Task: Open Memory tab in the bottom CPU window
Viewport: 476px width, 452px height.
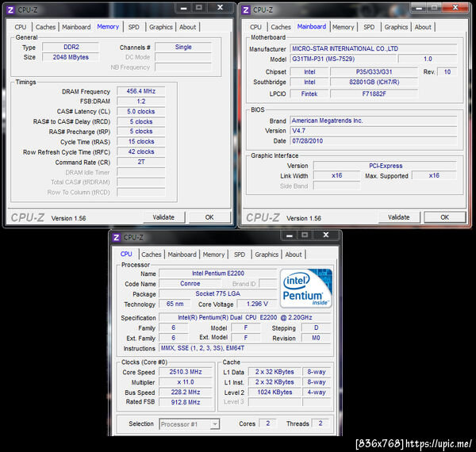Action: (213, 255)
